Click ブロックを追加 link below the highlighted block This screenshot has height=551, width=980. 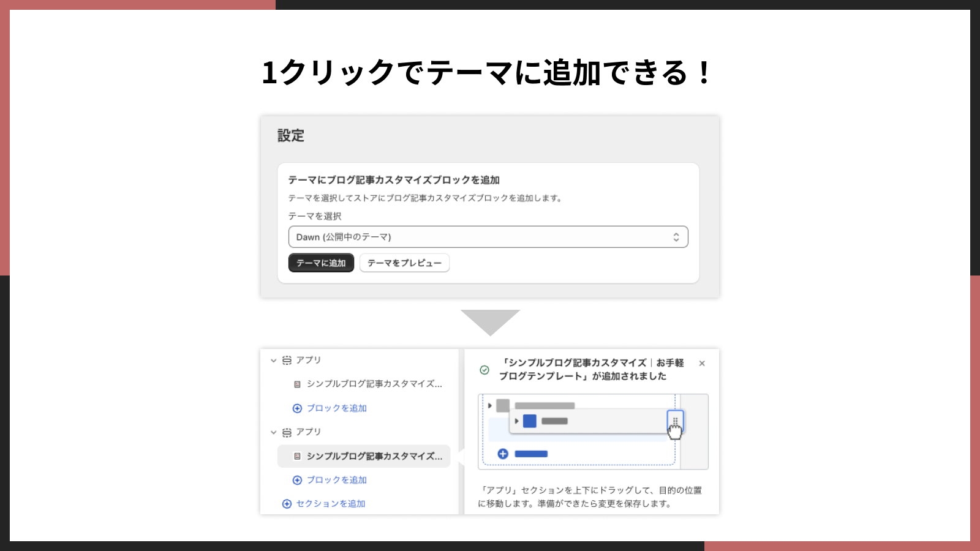click(336, 480)
